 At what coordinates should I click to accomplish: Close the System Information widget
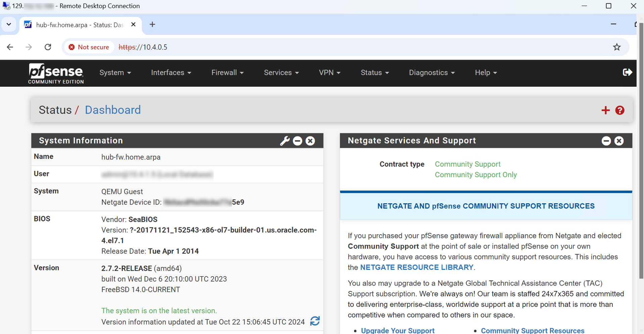point(310,141)
